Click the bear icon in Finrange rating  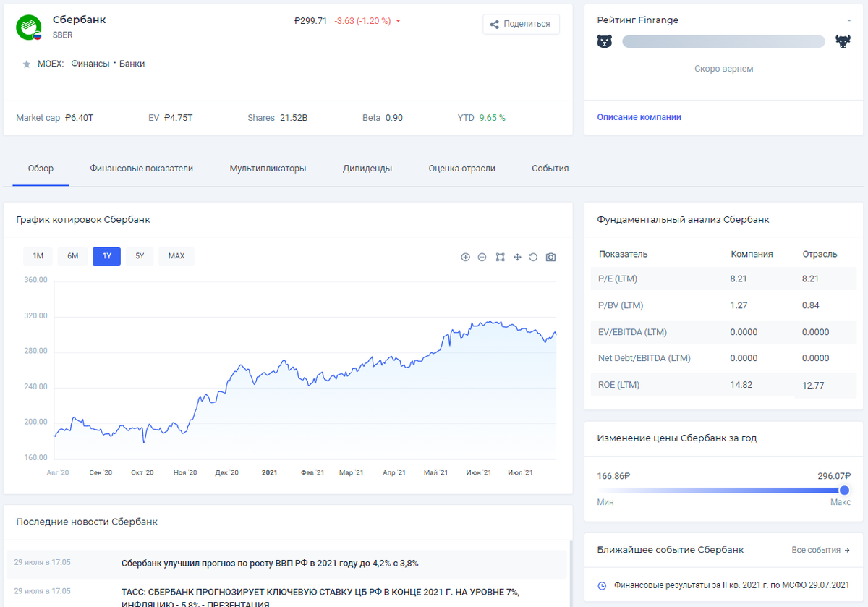coord(604,41)
